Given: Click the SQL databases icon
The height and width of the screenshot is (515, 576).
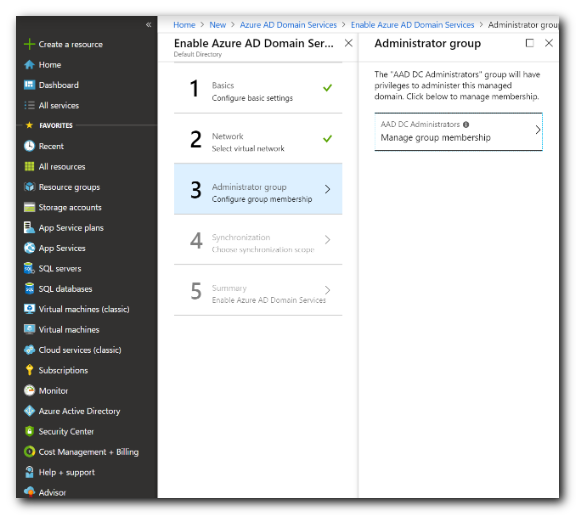Looking at the screenshot, I should pos(29,288).
